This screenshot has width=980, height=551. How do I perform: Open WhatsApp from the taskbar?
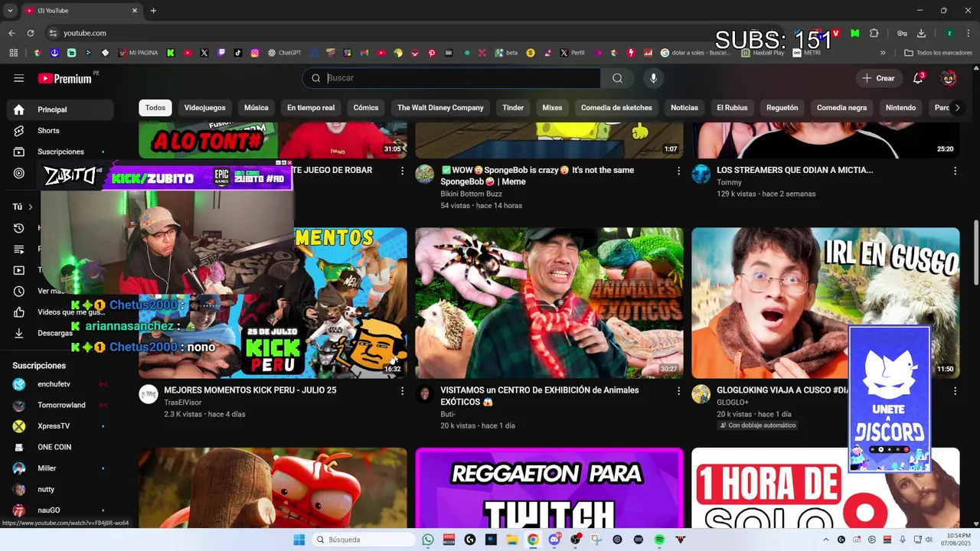(x=428, y=540)
